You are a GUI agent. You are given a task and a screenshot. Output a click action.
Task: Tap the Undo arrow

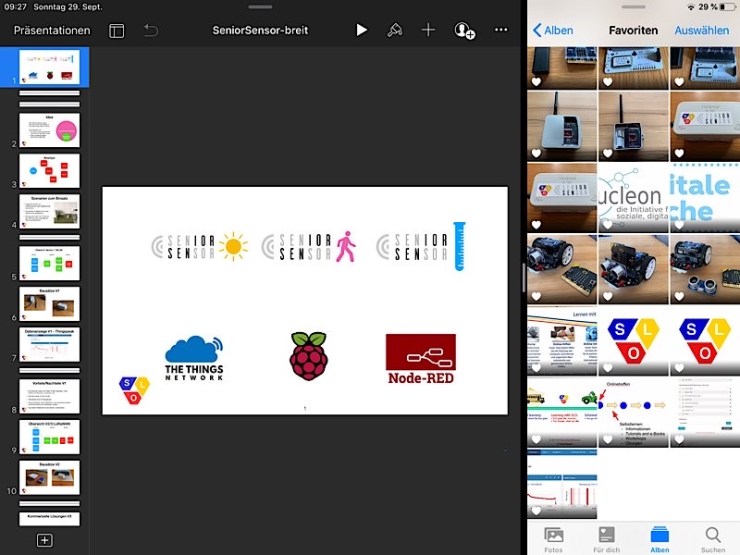coord(151,30)
